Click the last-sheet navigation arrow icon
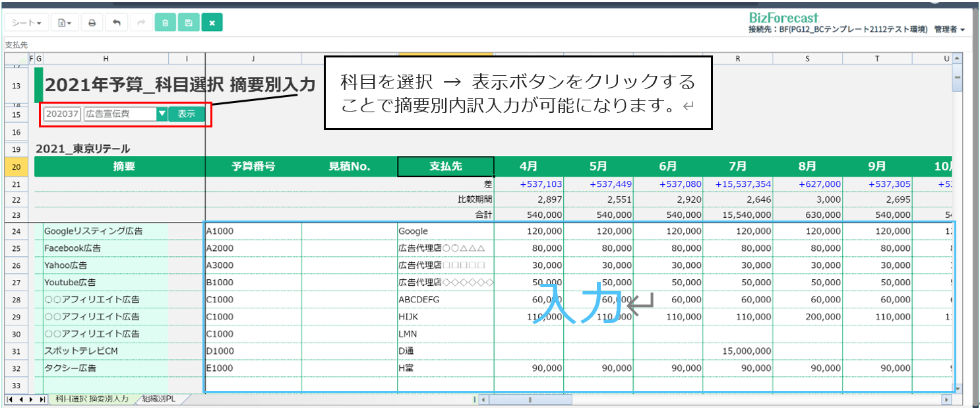The width and height of the screenshot is (980, 408). 42,399
